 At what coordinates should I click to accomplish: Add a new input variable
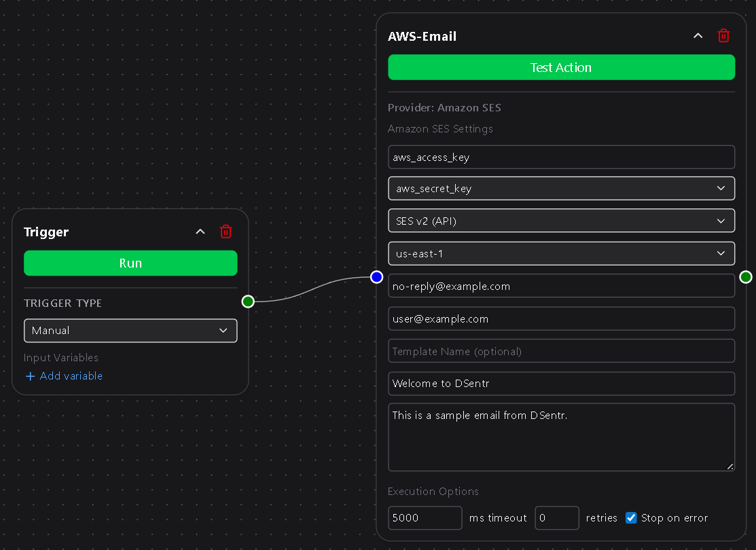[x=64, y=376]
